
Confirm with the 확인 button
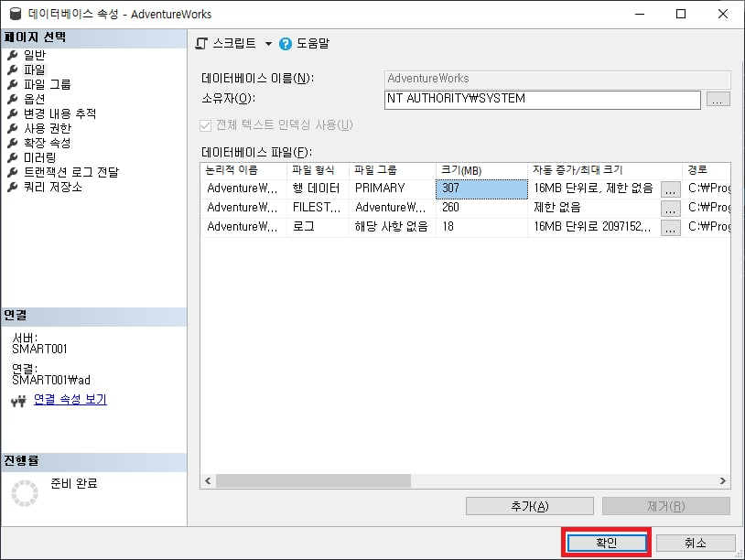[607, 543]
